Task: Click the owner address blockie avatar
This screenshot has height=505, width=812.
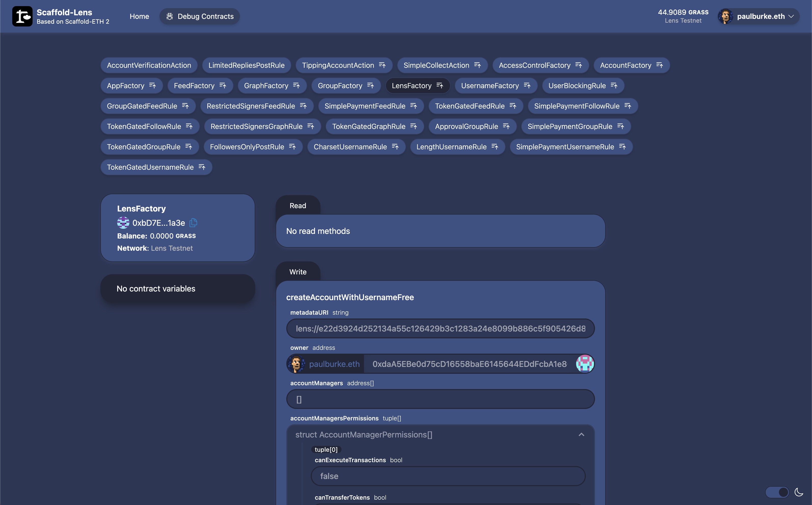Action: tap(585, 364)
